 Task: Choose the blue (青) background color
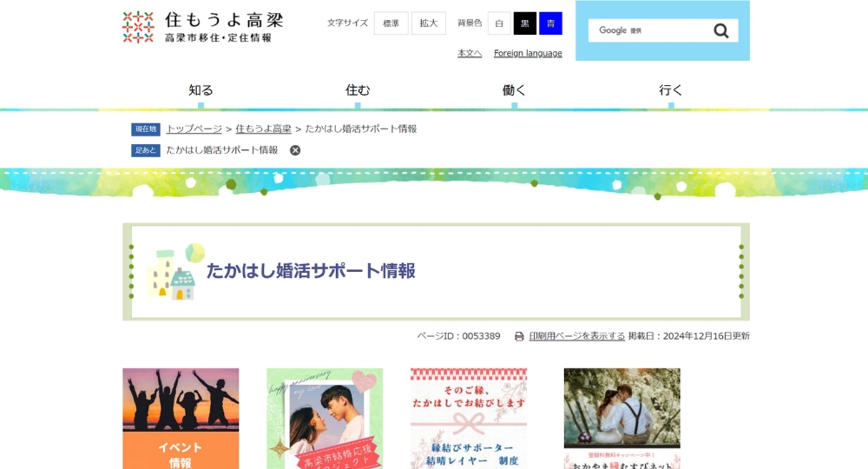pyautogui.click(x=550, y=23)
